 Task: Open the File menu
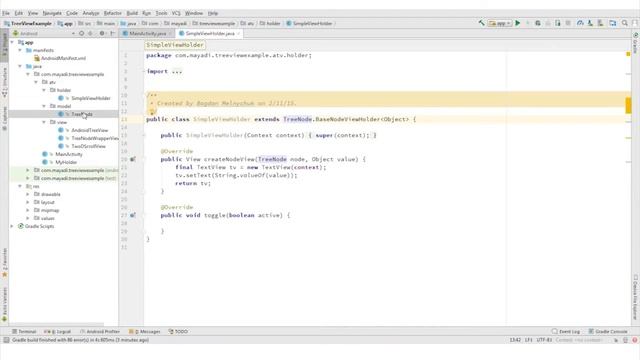pyautogui.click(x=6, y=13)
